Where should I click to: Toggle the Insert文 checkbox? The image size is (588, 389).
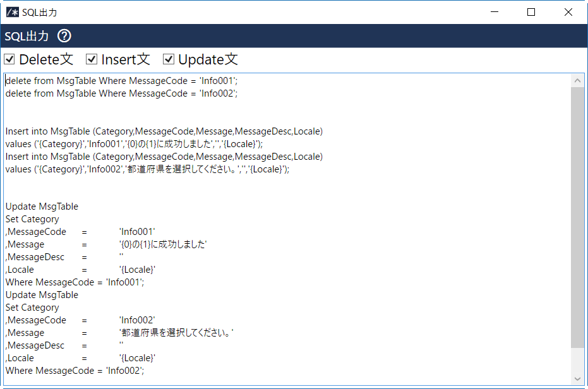[92, 59]
